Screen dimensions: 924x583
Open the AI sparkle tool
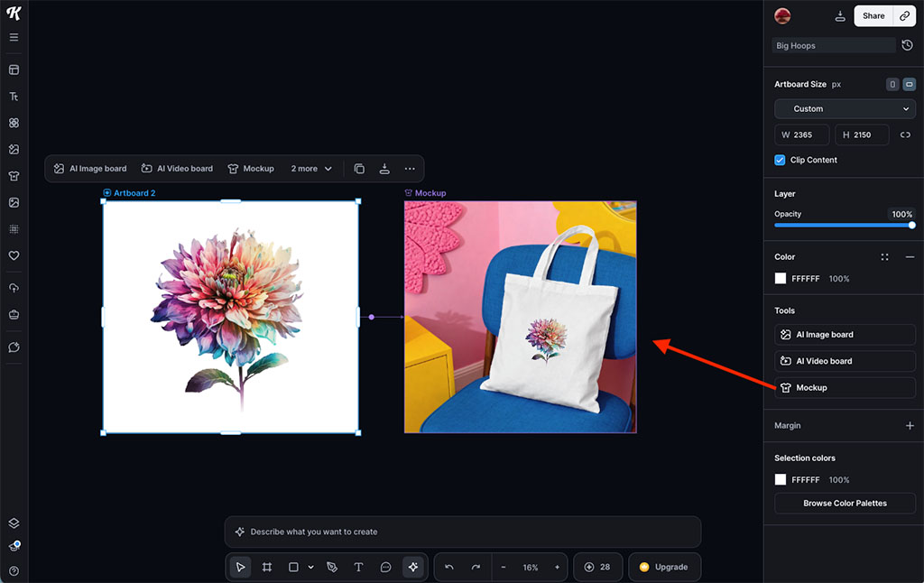(x=414, y=567)
